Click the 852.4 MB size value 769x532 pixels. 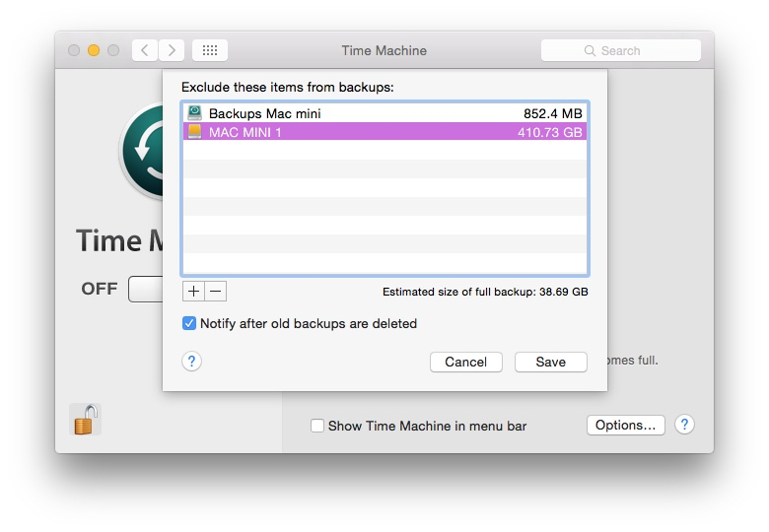tap(553, 113)
